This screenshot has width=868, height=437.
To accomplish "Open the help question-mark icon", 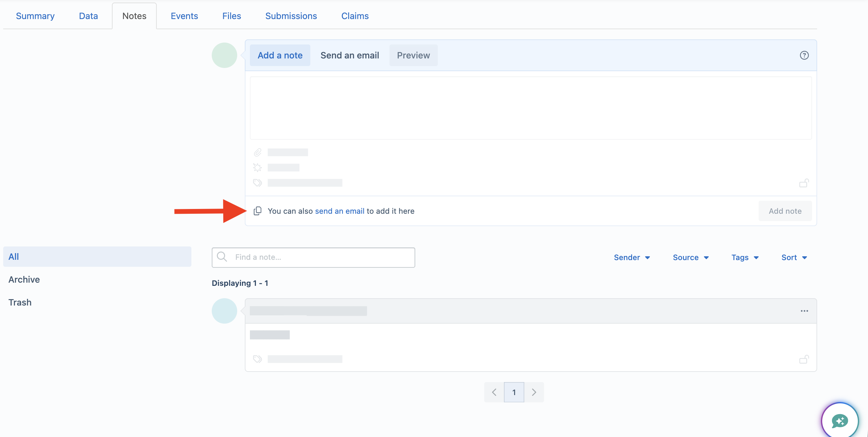I will (804, 55).
